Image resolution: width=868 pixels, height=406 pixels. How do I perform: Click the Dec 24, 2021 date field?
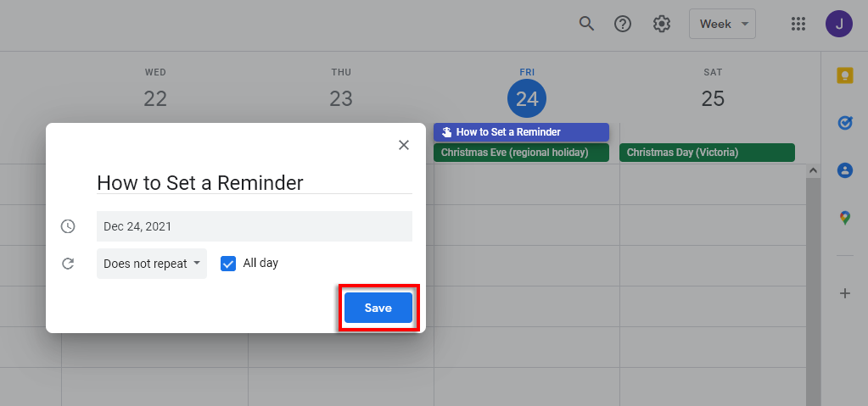[254, 226]
